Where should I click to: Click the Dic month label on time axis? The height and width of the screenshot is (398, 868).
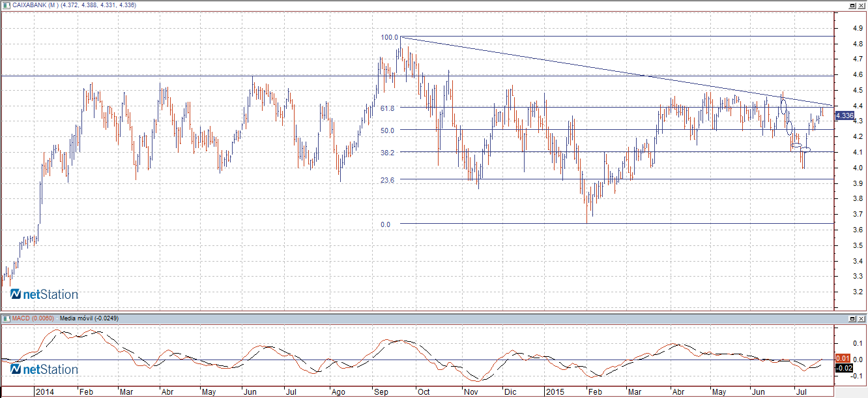510,393
